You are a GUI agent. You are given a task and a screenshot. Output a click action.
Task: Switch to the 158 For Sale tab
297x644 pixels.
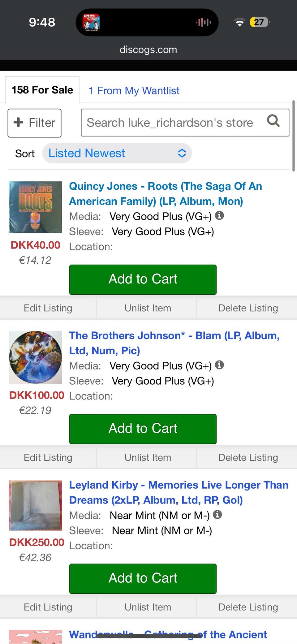42,90
